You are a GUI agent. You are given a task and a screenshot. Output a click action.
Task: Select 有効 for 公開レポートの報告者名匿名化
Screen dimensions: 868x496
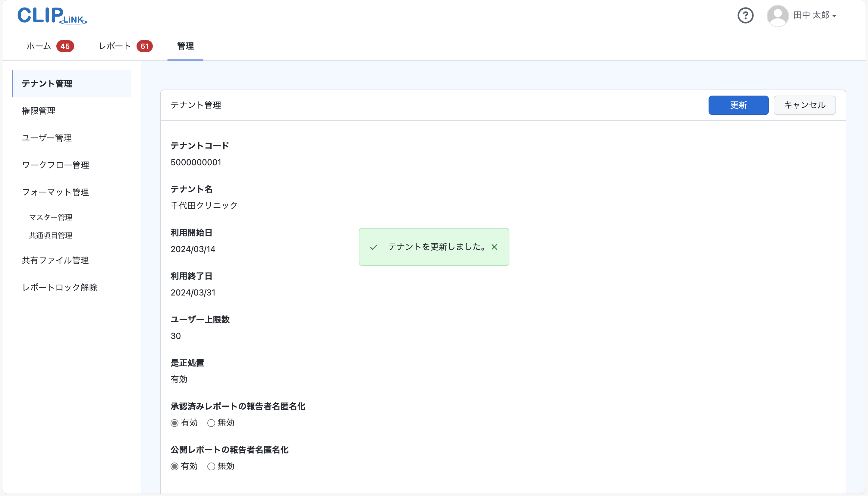tap(174, 466)
